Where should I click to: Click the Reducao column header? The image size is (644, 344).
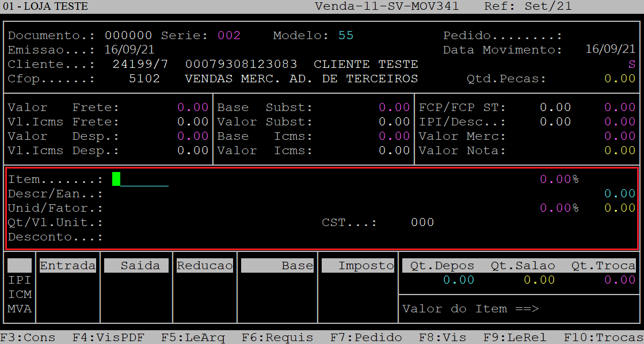pyautogui.click(x=204, y=266)
